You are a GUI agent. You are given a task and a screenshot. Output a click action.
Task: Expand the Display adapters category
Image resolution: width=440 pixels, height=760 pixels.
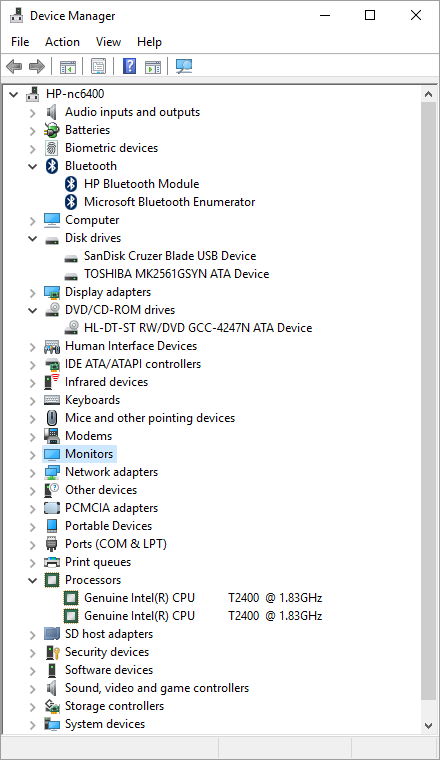pos(32,292)
